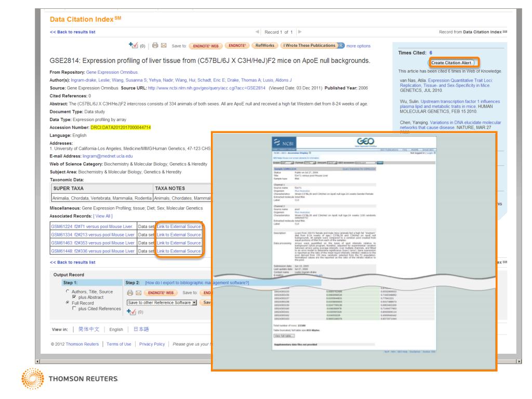Click SUPER TAXA column header

pos(102,188)
